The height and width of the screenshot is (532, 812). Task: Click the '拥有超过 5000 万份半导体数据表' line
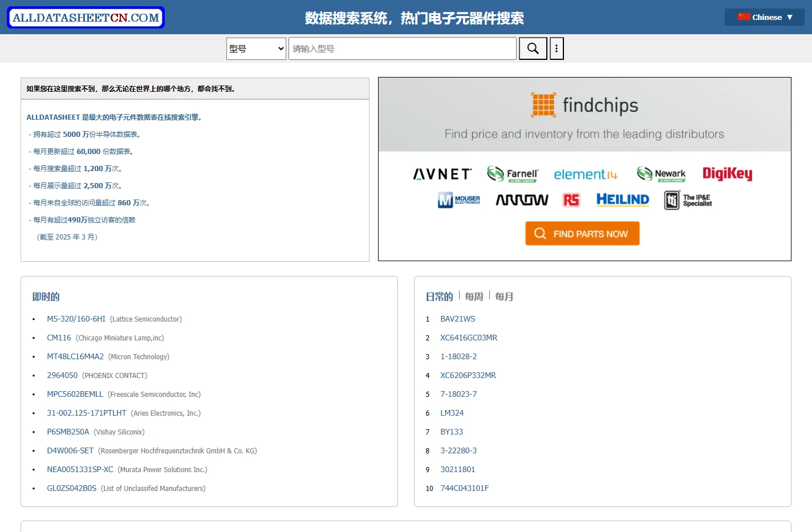pyautogui.click(x=84, y=134)
